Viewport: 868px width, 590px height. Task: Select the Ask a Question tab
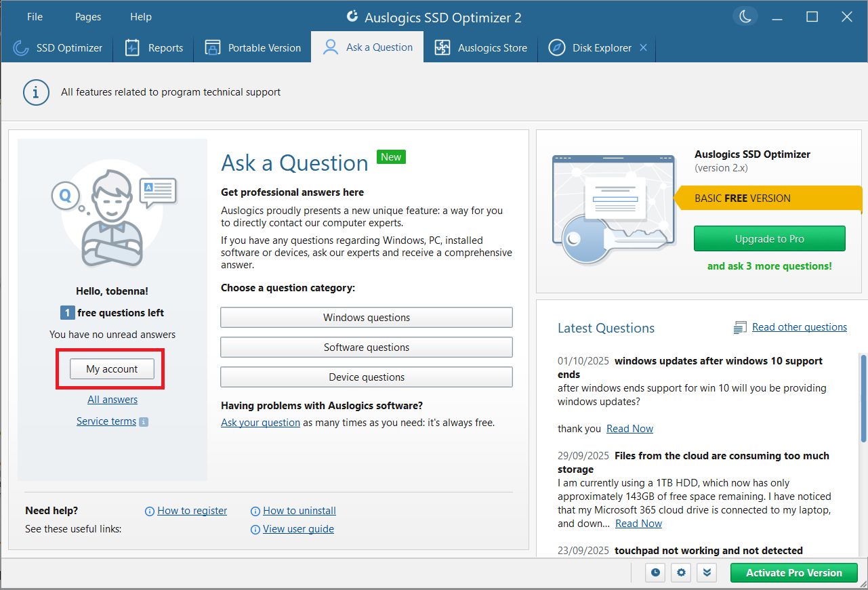coord(368,47)
